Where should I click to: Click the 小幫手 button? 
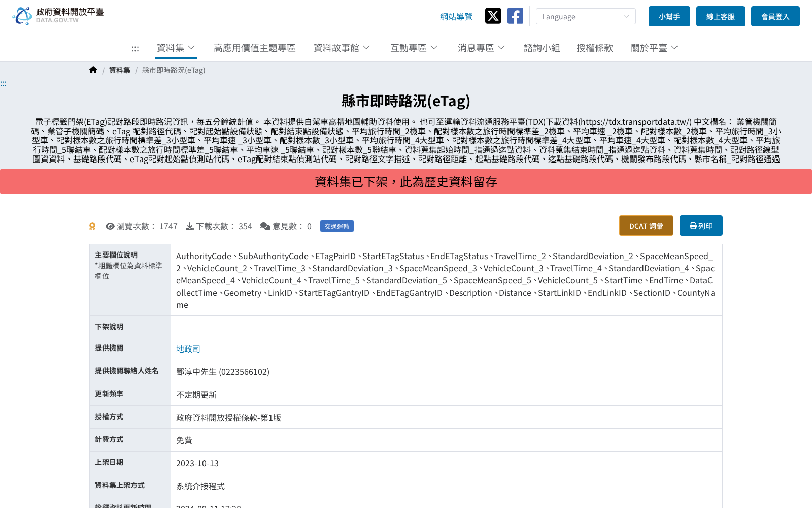point(669,16)
